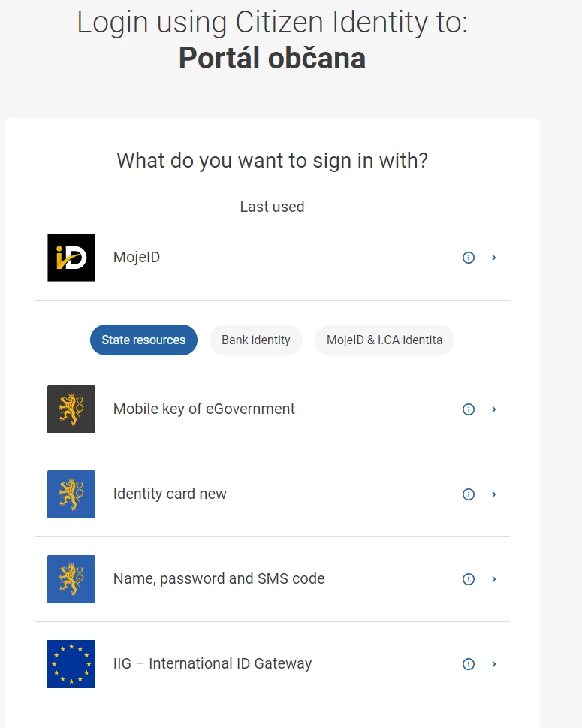Expand Name, password and SMS code chevron
The image size is (582, 728).
point(494,579)
